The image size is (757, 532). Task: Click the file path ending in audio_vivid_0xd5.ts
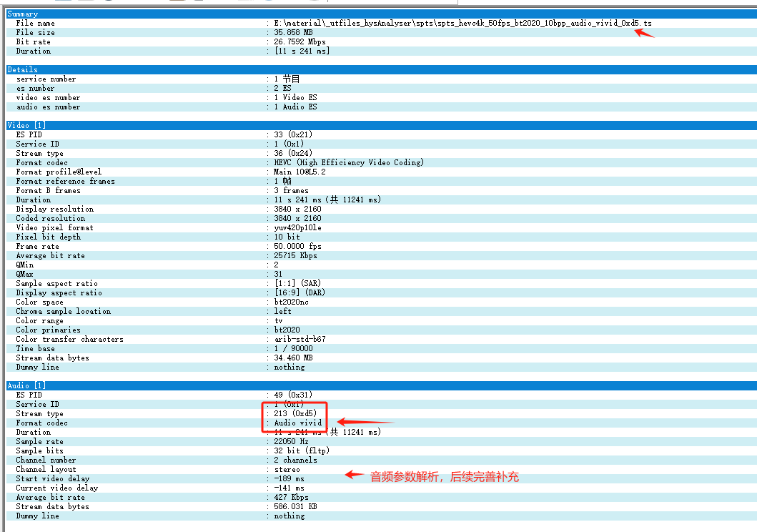pos(462,23)
